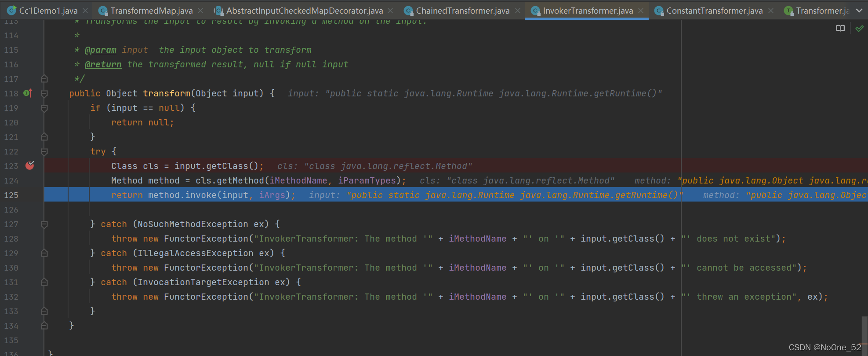868x356 pixels.
Task: Fold the InvocationTargetException catch at line 131
Action: tap(44, 282)
